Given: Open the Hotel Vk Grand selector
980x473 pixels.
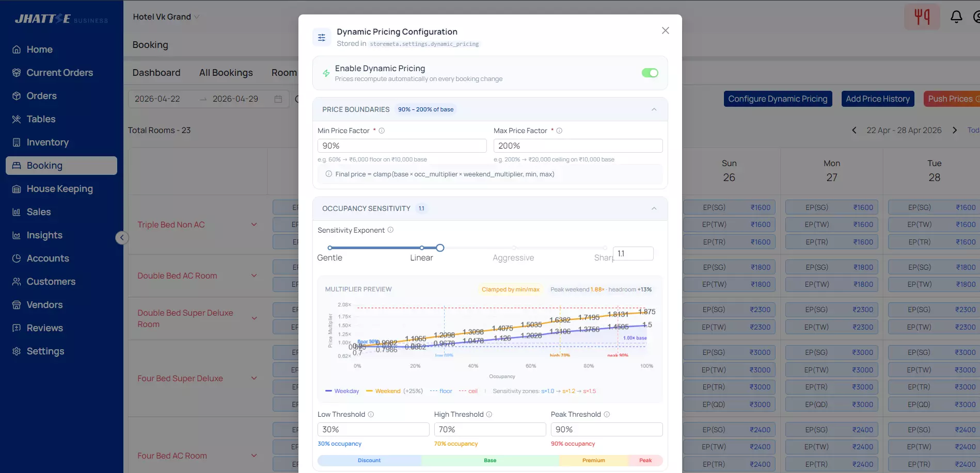Looking at the screenshot, I should 165,17.
